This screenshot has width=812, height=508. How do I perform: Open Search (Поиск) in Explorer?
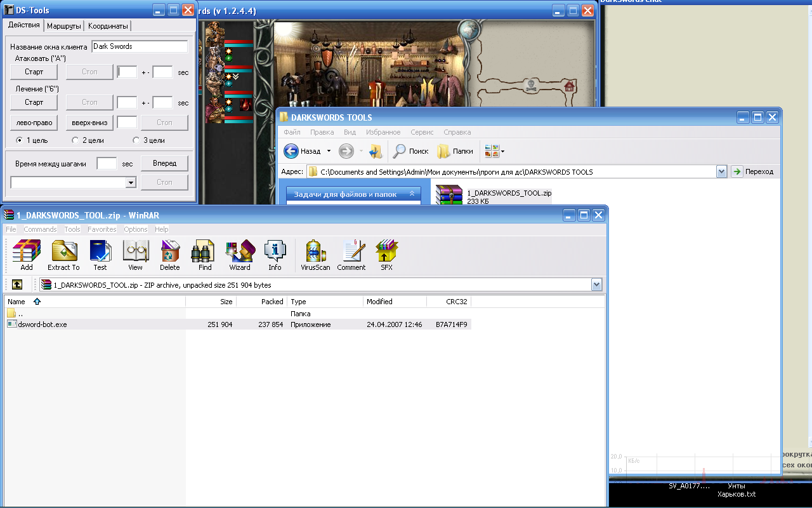tap(411, 151)
